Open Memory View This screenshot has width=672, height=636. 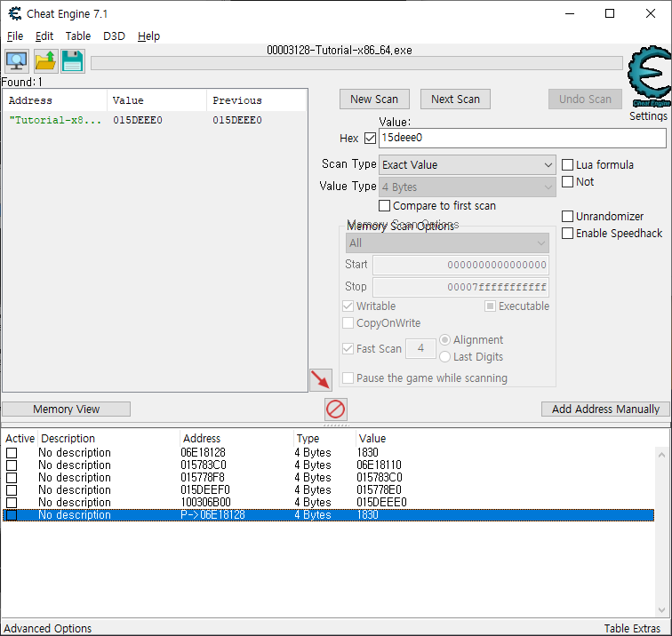click(67, 409)
